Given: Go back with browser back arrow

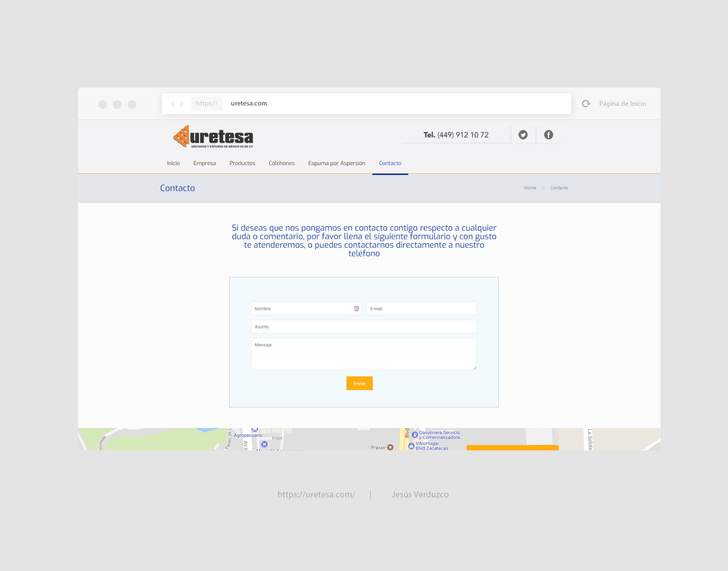Looking at the screenshot, I should [173, 103].
